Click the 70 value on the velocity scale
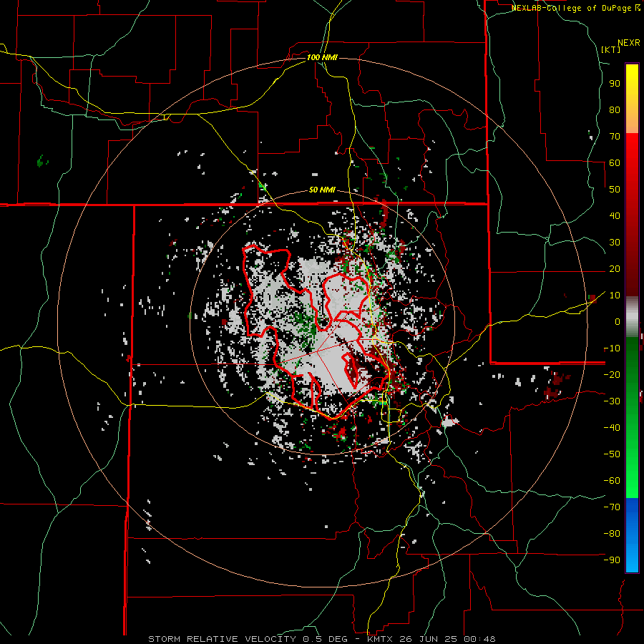 pos(615,137)
